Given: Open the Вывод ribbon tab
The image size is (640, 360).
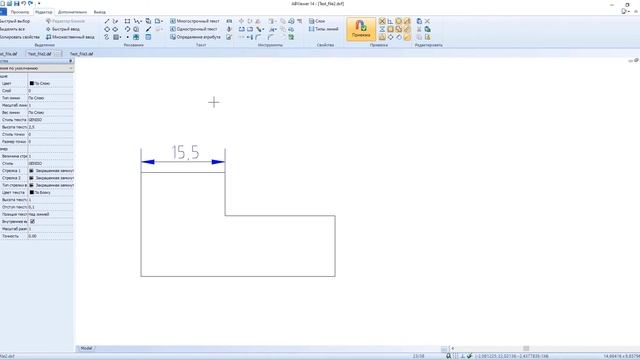Looking at the screenshot, I should click(100, 12).
